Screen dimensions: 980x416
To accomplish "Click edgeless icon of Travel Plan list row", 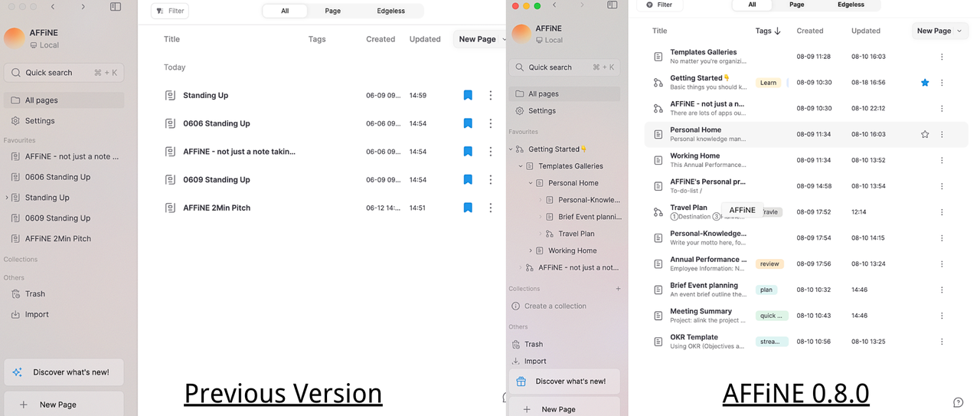I will coord(658,212).
